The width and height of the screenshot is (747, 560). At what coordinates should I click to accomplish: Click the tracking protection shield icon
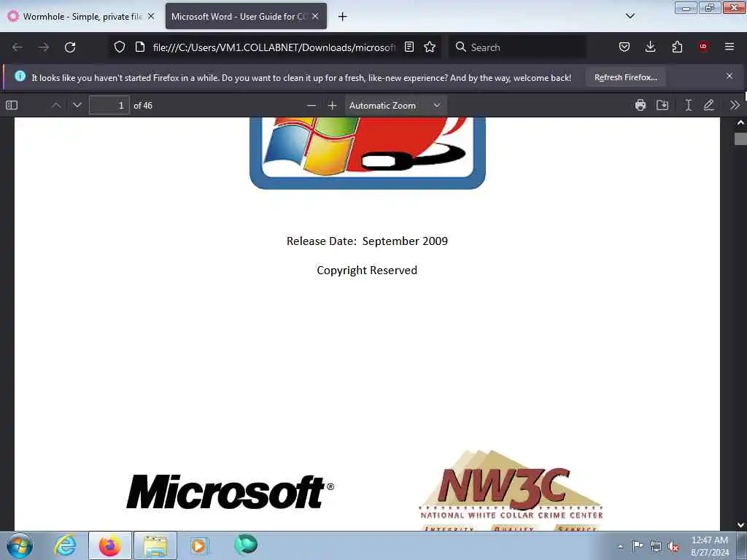(x=120, y=47)
